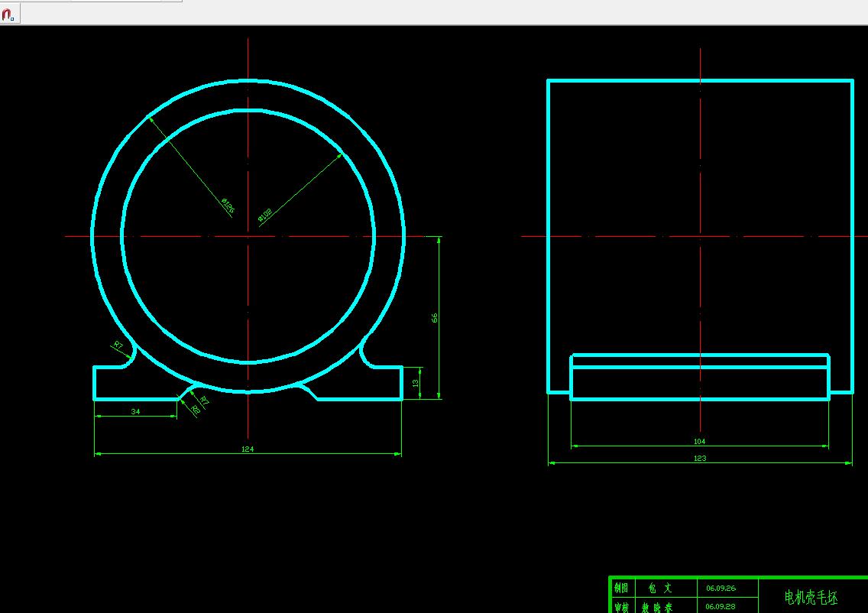Select the ø126 outer diameter dimension text
Screen dimensions: 868x613
click(228, 206)
